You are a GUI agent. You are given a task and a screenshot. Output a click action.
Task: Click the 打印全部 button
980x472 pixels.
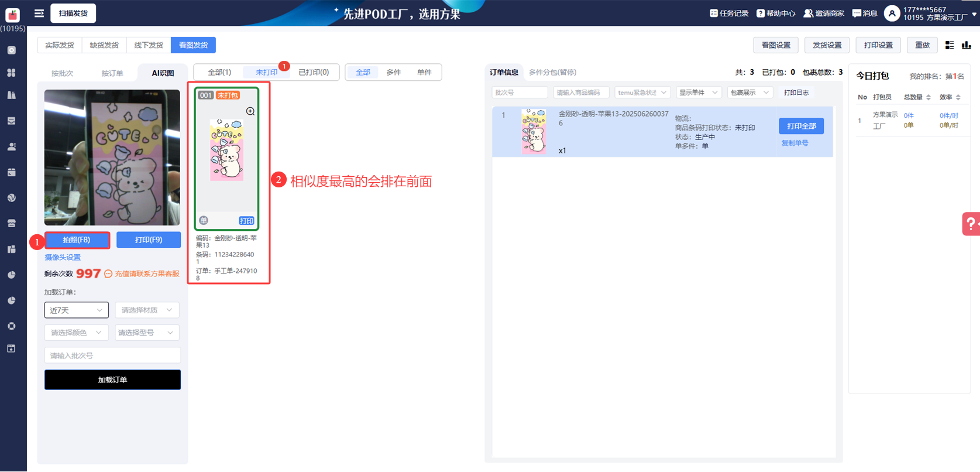point(802,126)
